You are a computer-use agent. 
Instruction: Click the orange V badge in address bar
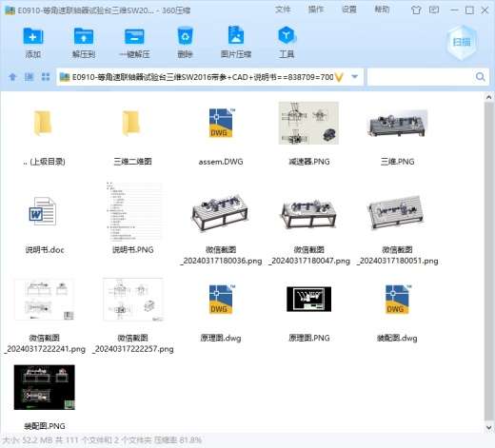click(339, 77)
